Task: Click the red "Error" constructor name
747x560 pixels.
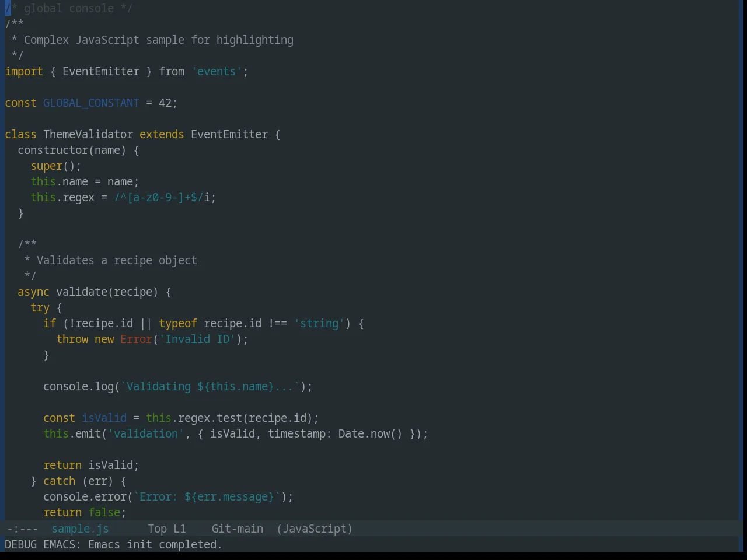Action: pyautogui.click(x=136, y=339)
